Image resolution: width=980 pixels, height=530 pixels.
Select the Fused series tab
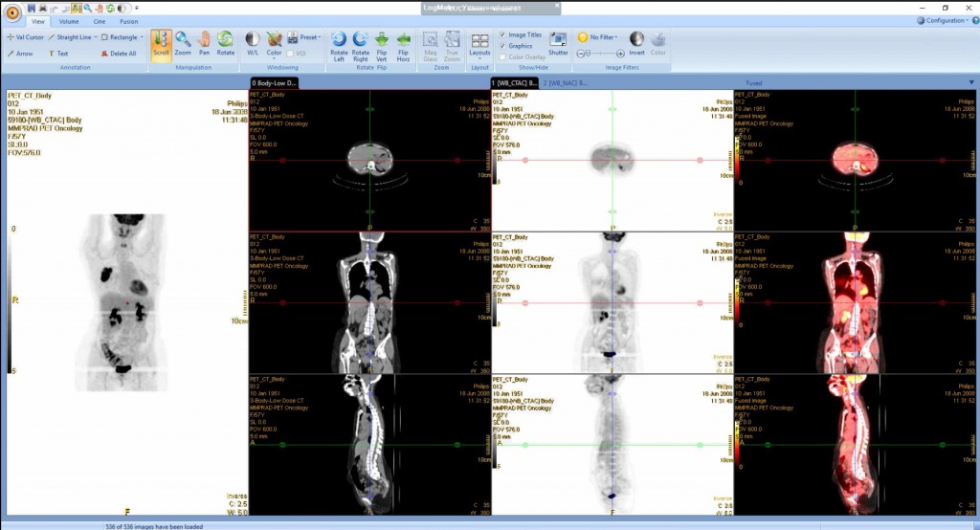click(x=754, y=82)
